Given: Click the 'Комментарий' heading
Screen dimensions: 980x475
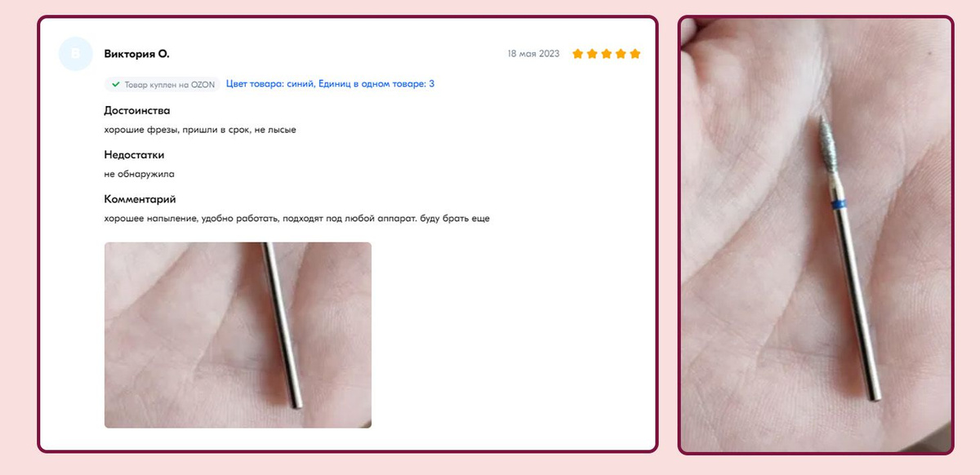Looking at the screenshot, I should tap(140, 199).
